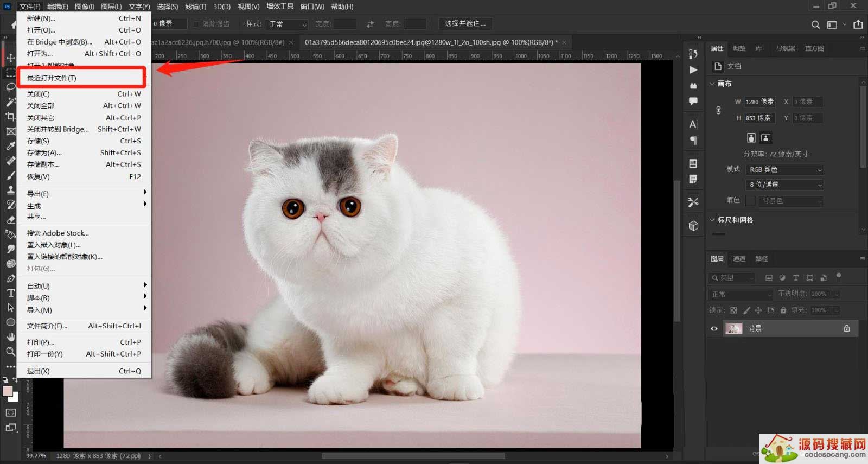Open the Comments speech bubble panel
This screenshot has width=868, height=464.
click(693, 101)
